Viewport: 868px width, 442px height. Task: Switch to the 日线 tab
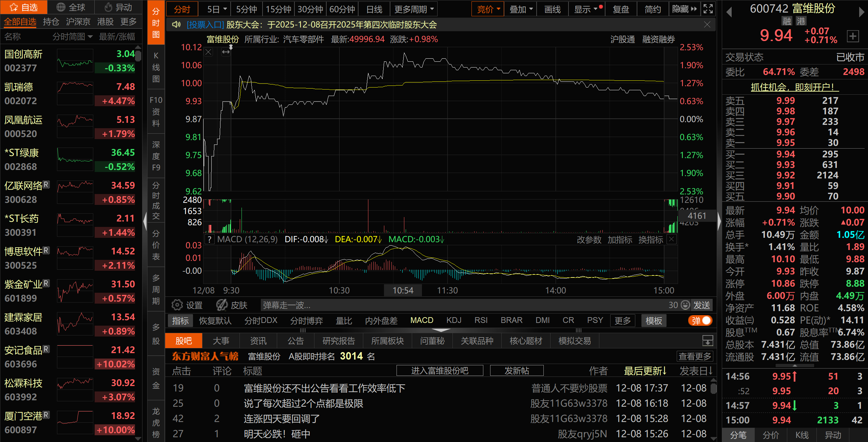pyautogui.click(x=374, y=9)
